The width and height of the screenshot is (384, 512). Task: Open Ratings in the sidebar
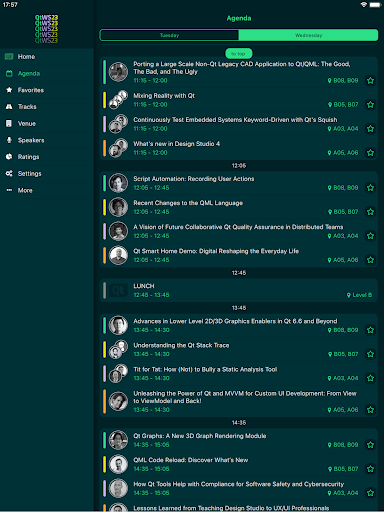47,157
